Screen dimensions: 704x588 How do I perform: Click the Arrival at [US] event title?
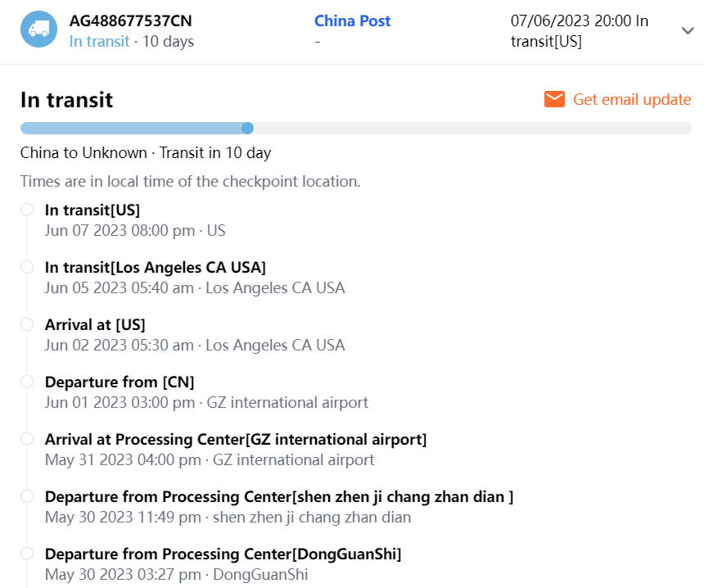point(95,324)
